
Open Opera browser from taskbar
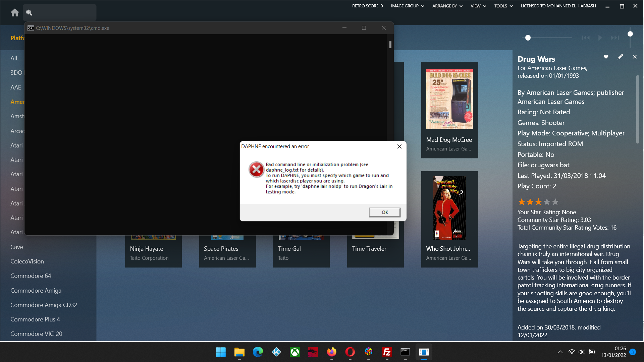point(350,352)
